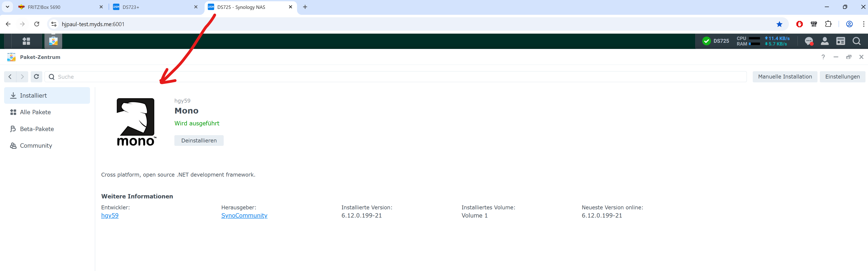
Task: Follow the SynoCommunity publisher link
Action: coord(244,215)
